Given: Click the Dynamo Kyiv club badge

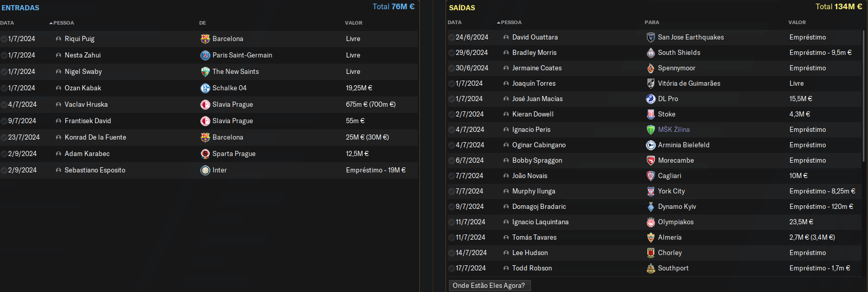Looking at the screenshot, I should click(651, 206).
